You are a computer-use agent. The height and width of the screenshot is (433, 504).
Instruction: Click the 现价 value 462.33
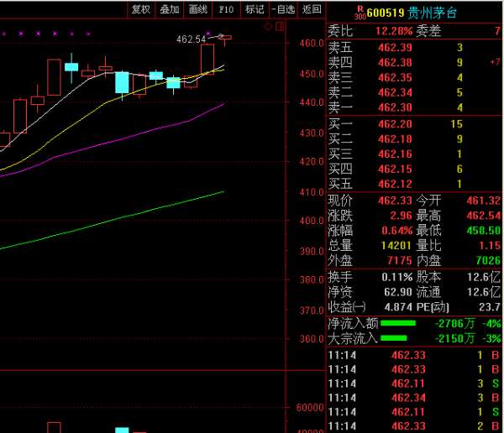click(x=395, y=201)
